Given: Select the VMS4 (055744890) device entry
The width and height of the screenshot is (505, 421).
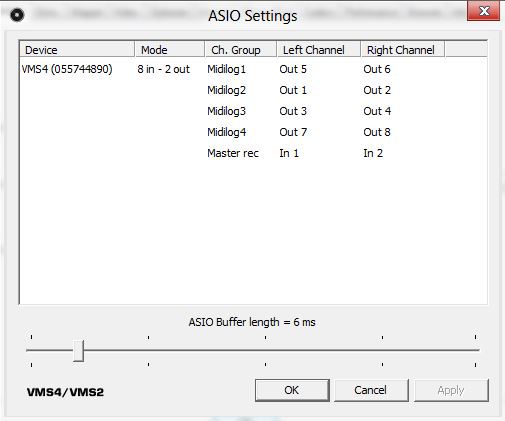Looking at the screenshot, I should [67, 69].
